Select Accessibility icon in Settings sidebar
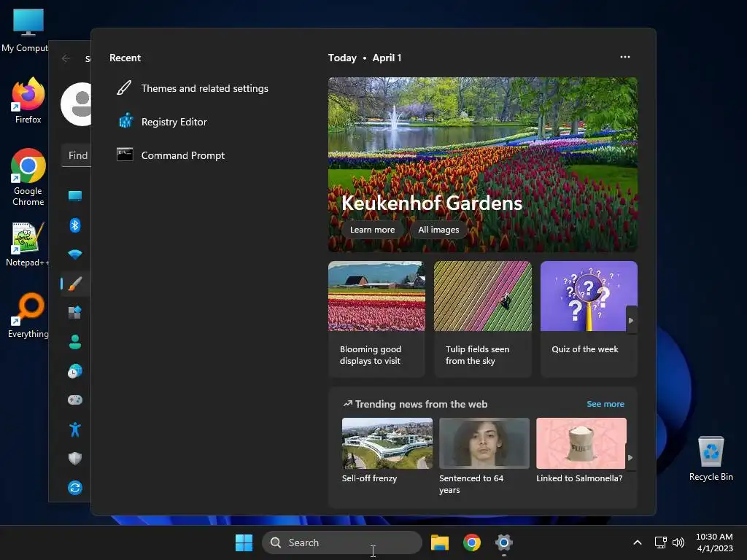This screenshot has width=747, height=560. pos(75,429)
